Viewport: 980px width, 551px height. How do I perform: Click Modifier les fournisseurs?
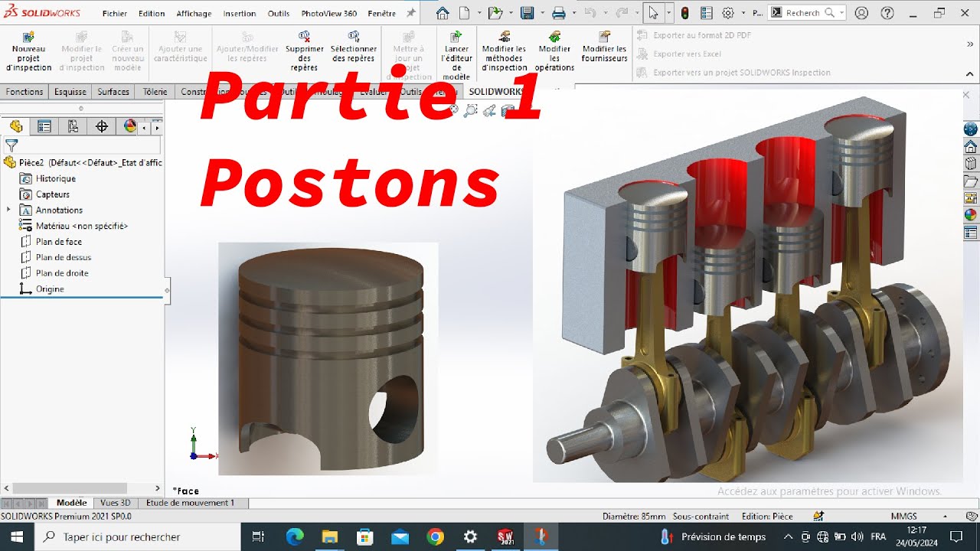click(604, 47)
